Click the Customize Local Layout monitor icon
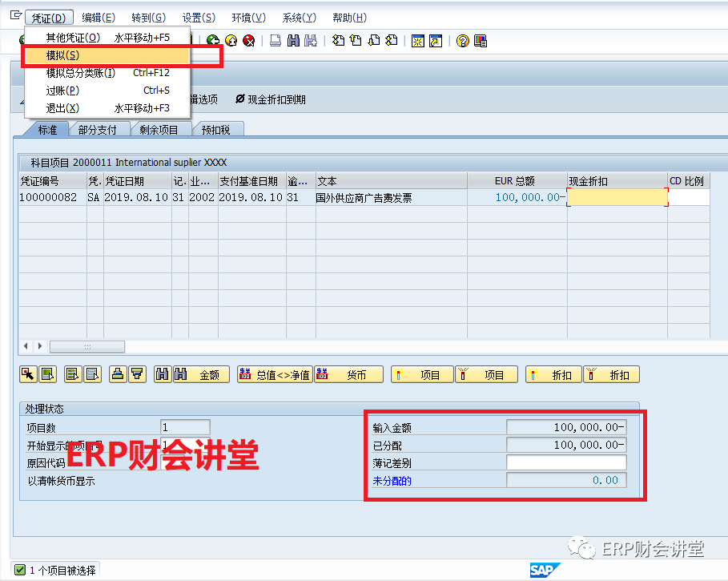The image size is (728, 581). [x=481, y=41]
